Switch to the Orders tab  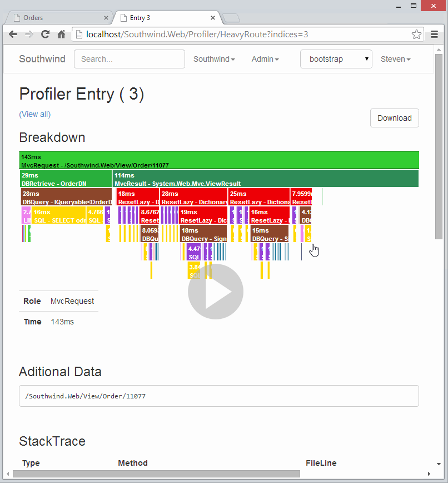[56, 18]
